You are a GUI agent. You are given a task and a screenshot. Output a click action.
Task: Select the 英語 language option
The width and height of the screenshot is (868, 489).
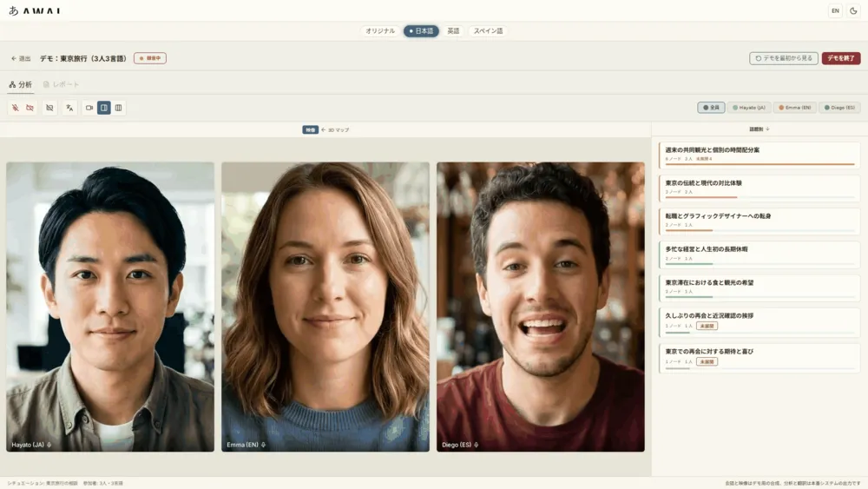pyautogui.click(x=453, y=31)
